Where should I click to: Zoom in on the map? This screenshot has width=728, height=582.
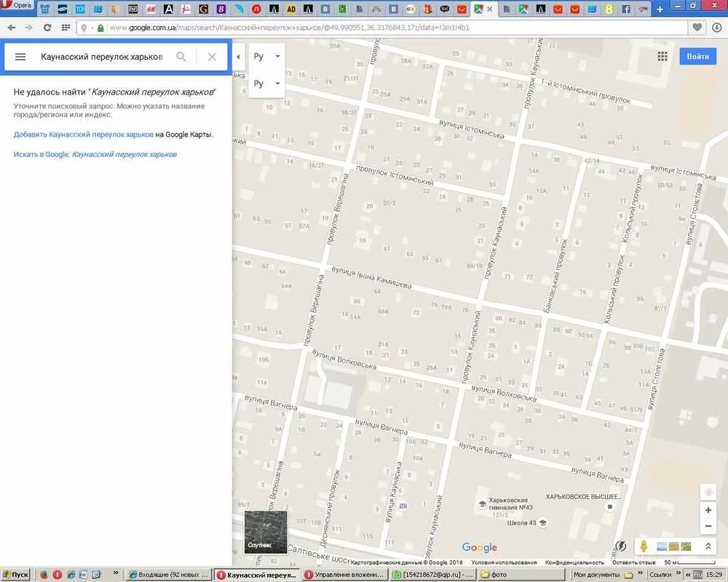[708, 511]
